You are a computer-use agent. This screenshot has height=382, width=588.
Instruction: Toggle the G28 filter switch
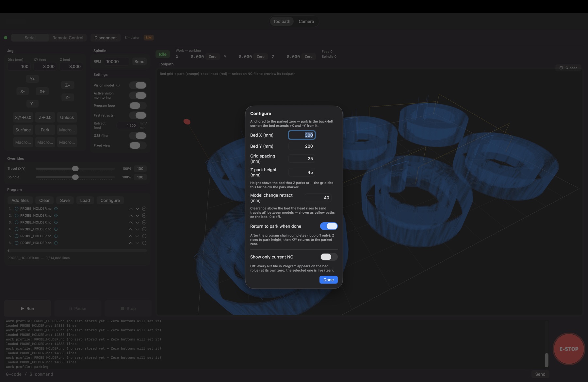click(138, 136)
